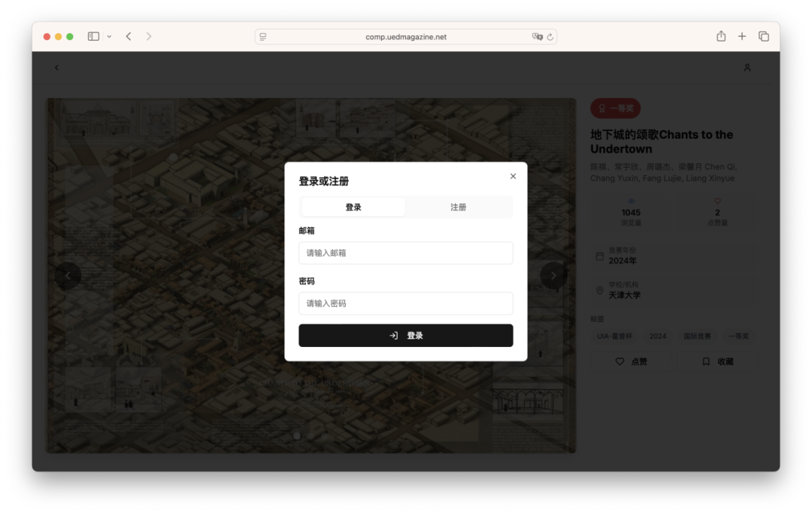812x514 pixels.
Task: Go back in Safari history
Action: point(129,36)
